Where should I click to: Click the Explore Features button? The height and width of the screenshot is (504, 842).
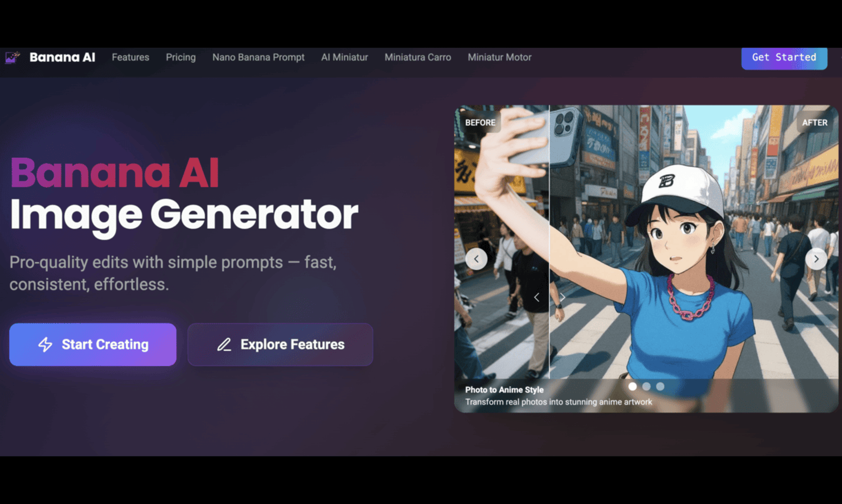[280, 345]
